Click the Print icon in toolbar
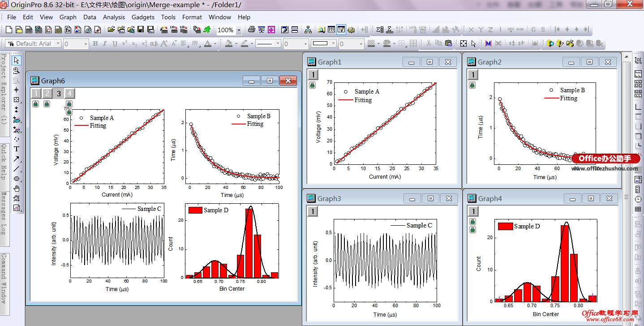 (x=252, y=30)
